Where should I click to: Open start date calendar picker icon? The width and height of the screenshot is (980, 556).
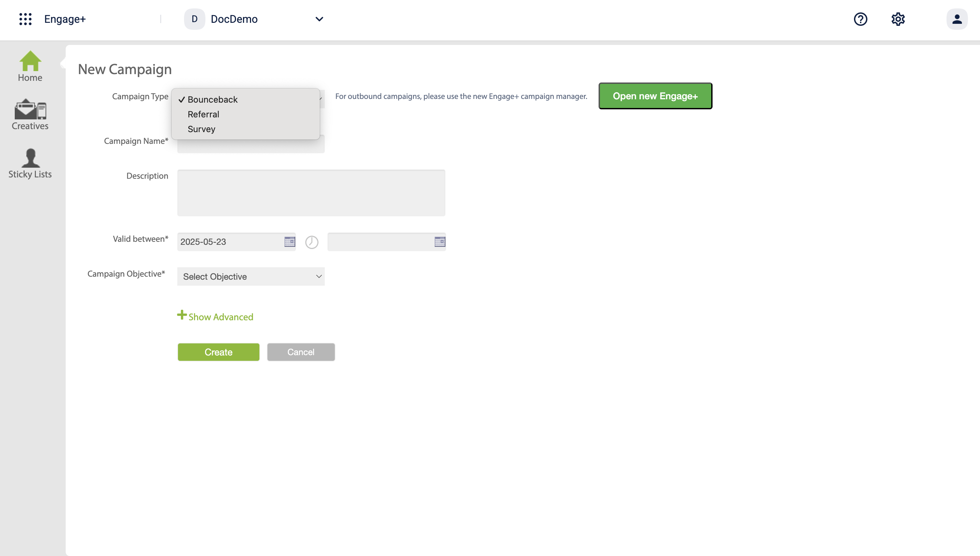[x=290, y=242]
